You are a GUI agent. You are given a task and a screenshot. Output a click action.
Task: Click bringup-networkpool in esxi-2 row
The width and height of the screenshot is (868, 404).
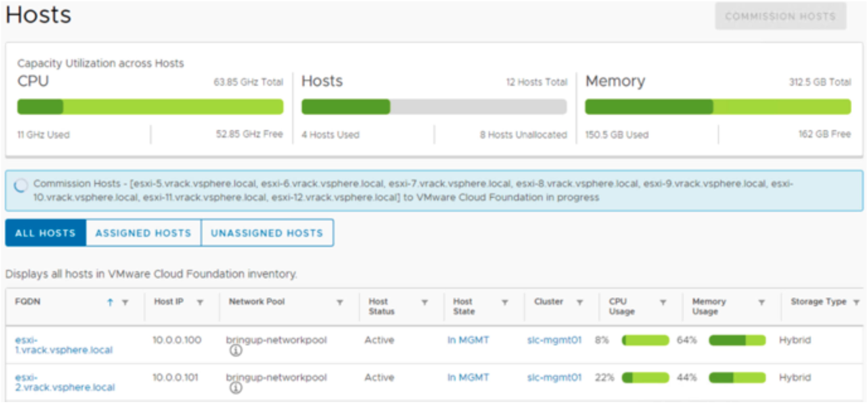[276, 377]
